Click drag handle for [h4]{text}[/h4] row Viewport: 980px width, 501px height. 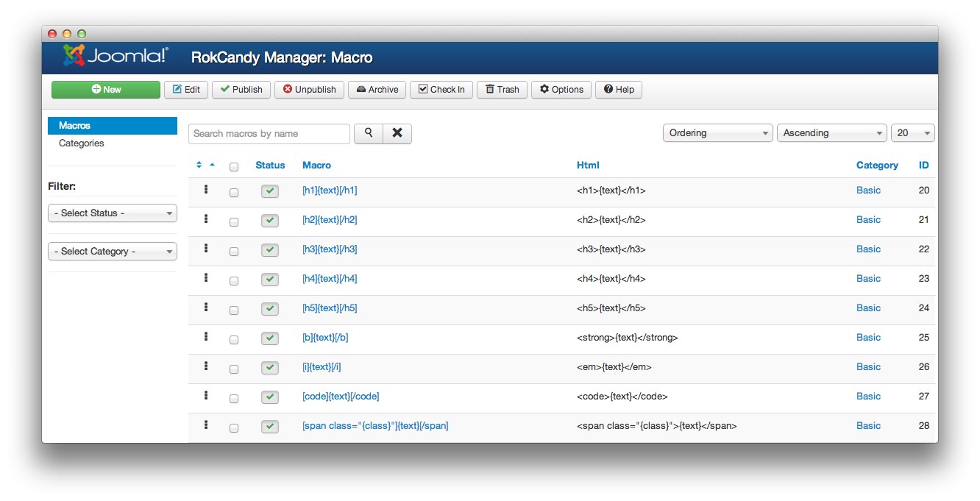tap(206, 278)
